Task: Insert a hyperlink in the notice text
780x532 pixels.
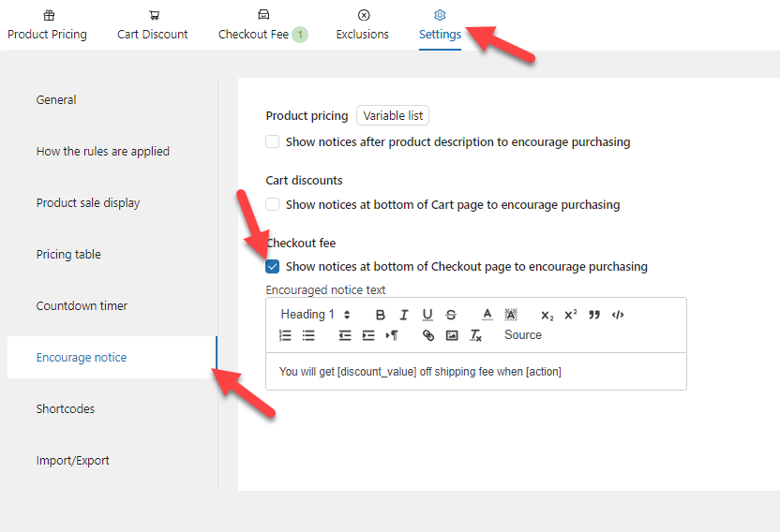Action: pyautogui.click(x=428, y=335)
